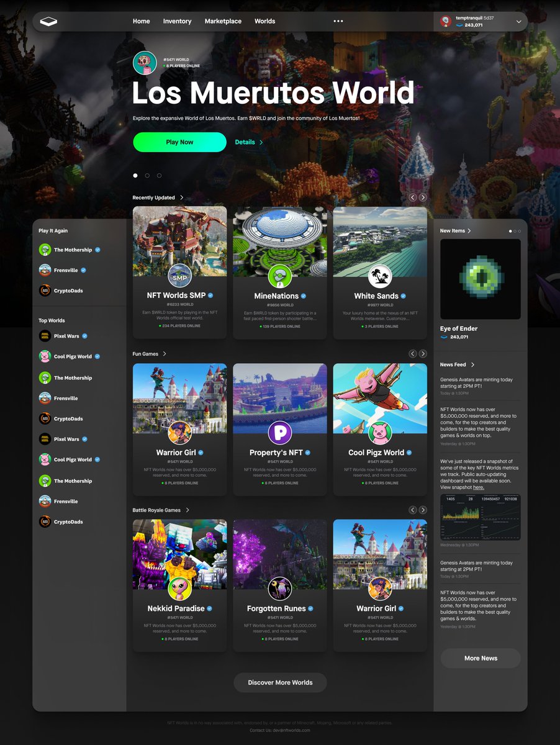Screen dimensions: 560x745
Task: Click the Nekkid Paradise alien avatar icon
Action: coord(180,589)
